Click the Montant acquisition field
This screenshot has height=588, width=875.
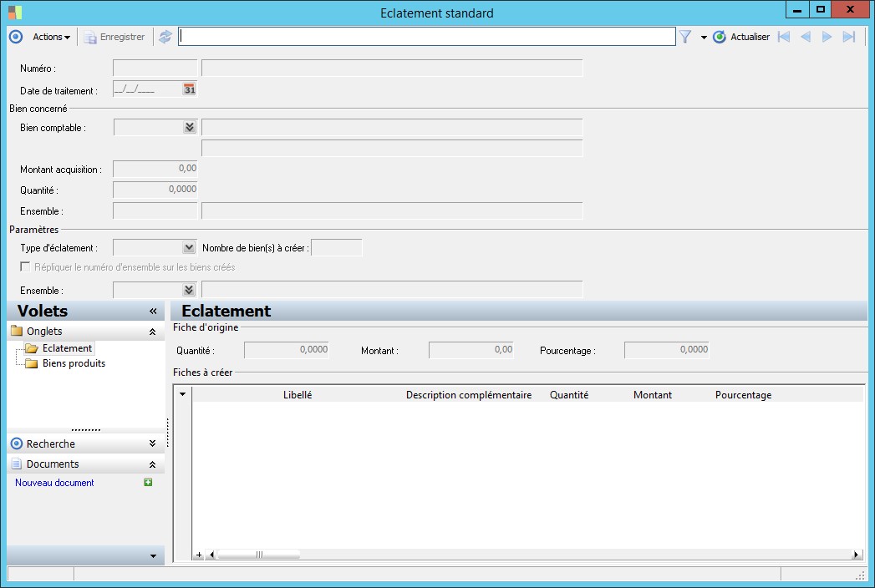155,169
